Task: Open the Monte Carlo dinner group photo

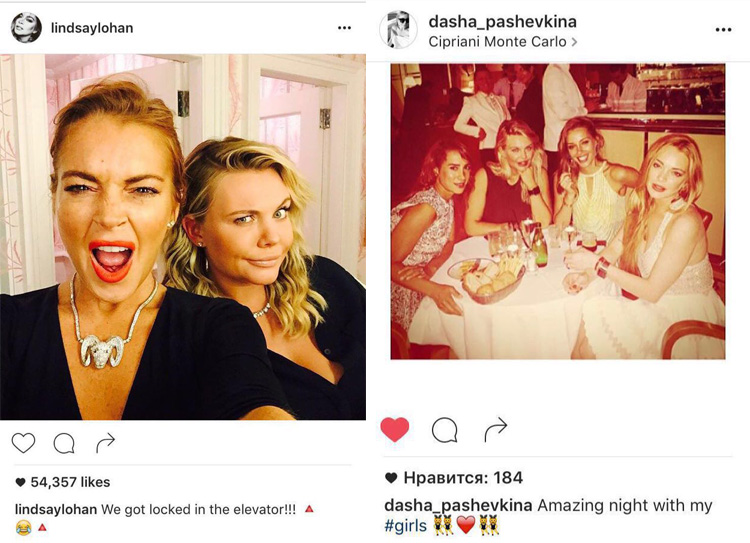Action: tap(558, 211)
